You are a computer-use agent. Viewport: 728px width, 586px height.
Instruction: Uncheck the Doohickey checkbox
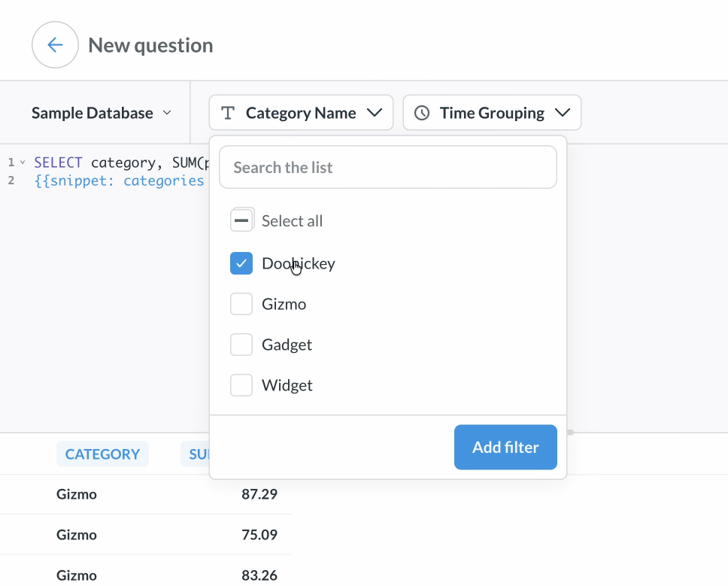[x=241, y=263]
